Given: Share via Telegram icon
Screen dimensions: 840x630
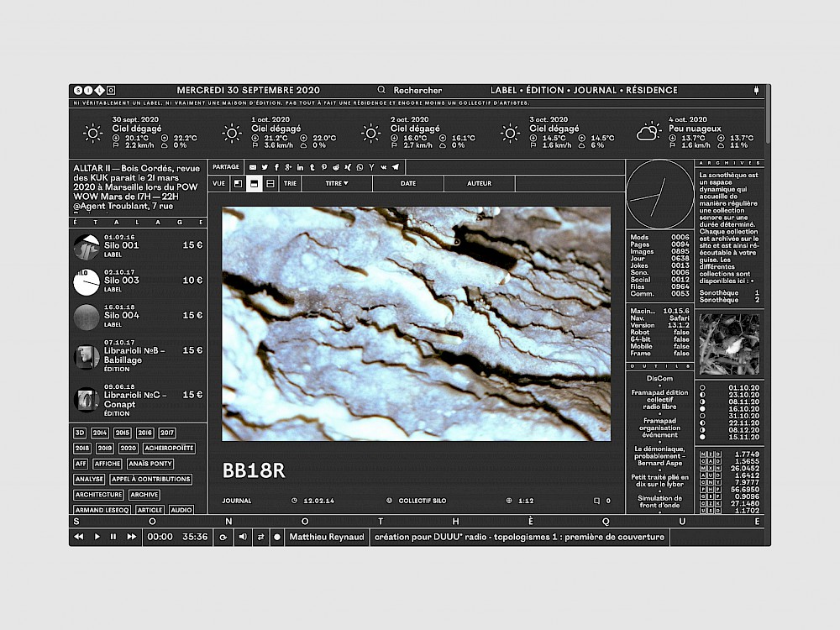Looking at the screenshot, I should (395, 167).
